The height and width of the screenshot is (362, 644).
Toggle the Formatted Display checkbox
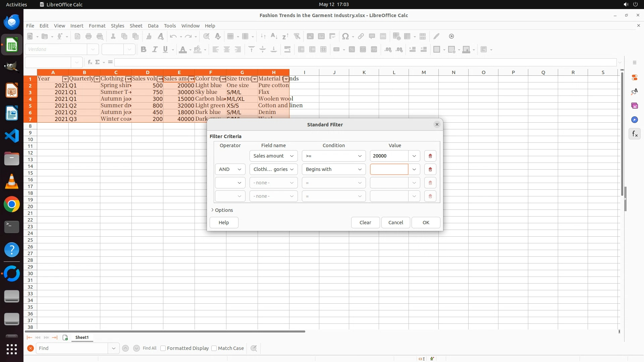click(163, 348)
